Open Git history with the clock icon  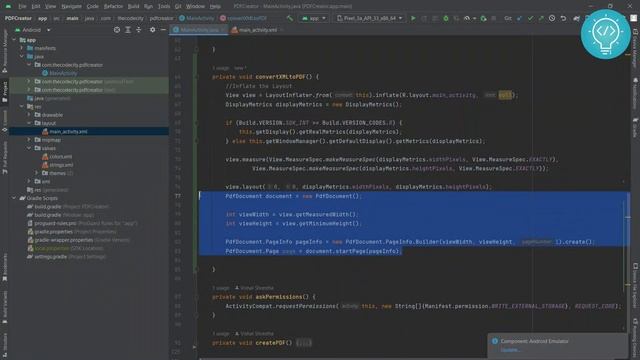tap(552, 18)
